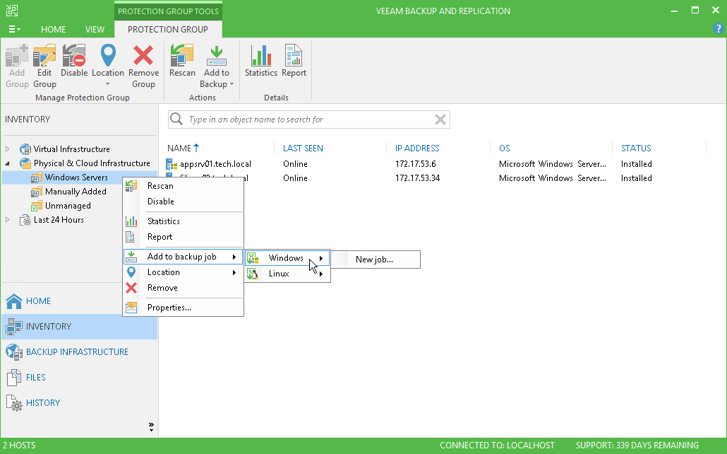Open Statistics from the ribbon

(x=261, y=61)
